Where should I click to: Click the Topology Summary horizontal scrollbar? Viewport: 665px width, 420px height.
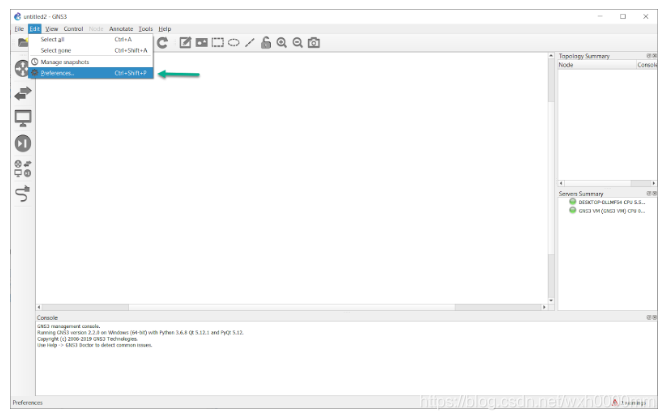[x=607, y=183]
